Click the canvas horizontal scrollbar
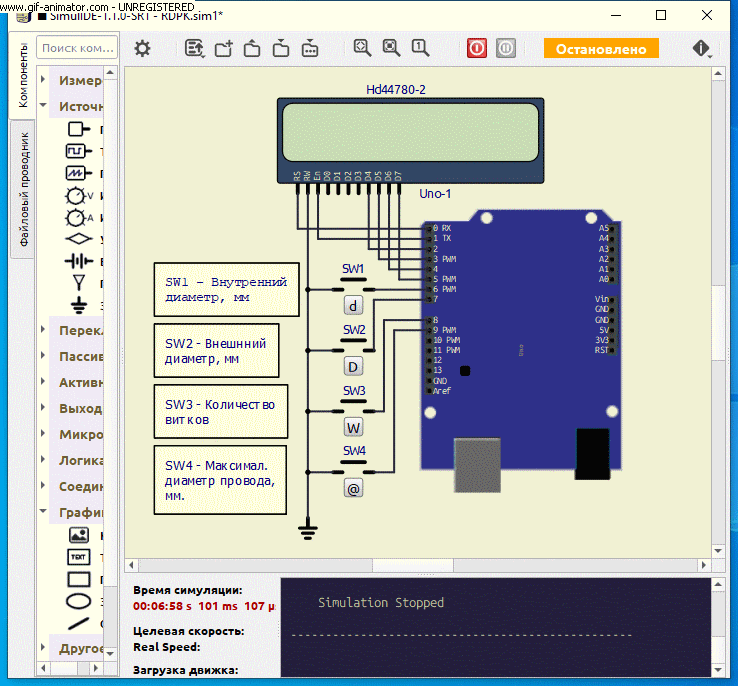 click(413, 565)
